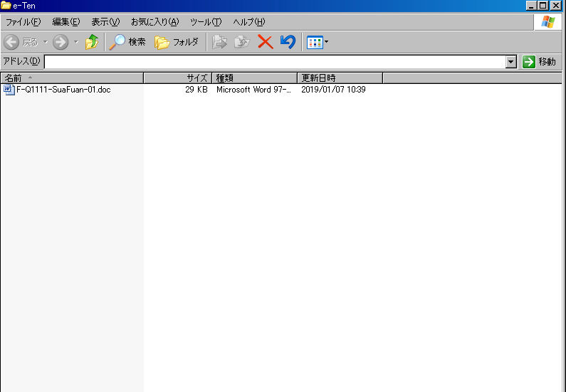This screenshot has height=392, width=566.
Task: Open the 表示(V) menu
Action: click(105, 22)
